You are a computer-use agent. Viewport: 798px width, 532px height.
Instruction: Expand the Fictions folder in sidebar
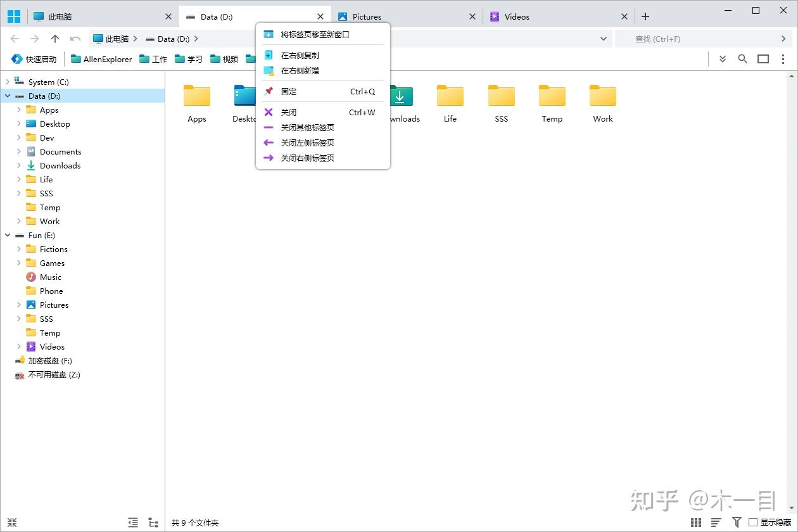(19, 249)
